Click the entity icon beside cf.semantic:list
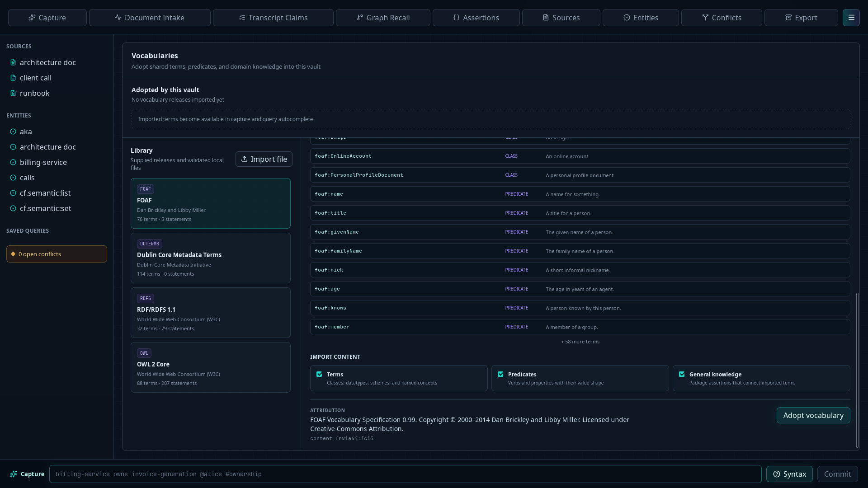 [x=13, y=193]
